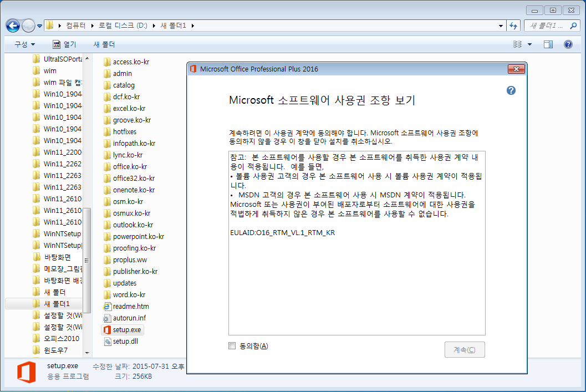This screenshot has width=586, height=392.
Task: Select the readme.htm file
Action: [x=126, y=307]
